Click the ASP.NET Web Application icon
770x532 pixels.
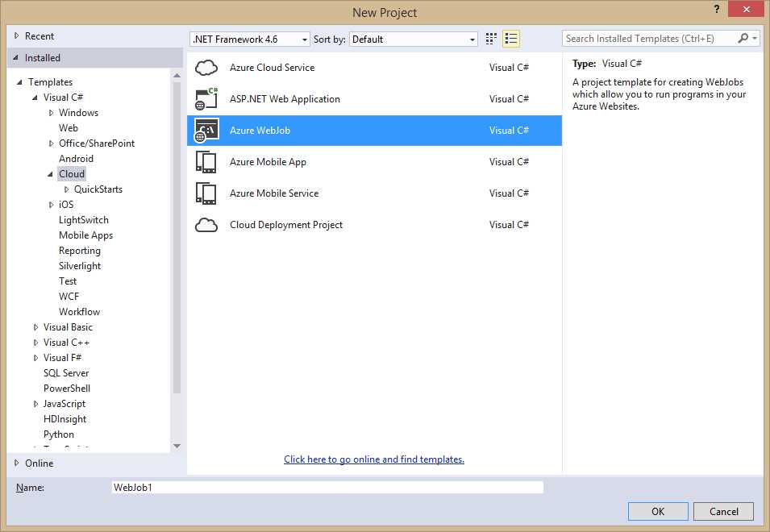206,98
